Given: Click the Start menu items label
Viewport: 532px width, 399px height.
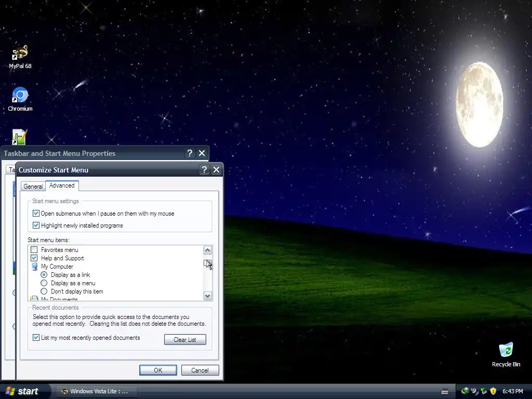Looking at the screenshot, I should [48, 240].
